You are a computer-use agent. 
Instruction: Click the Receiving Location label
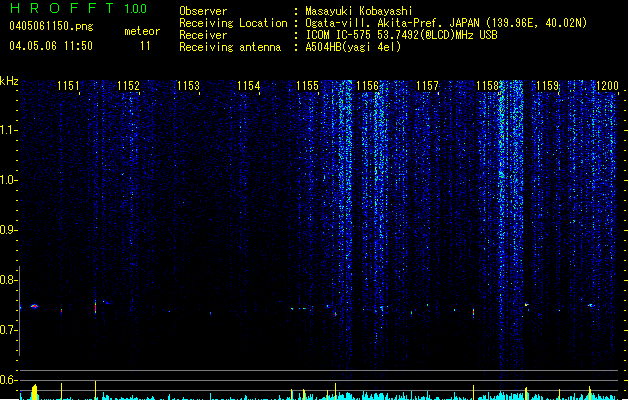[233, 23]
